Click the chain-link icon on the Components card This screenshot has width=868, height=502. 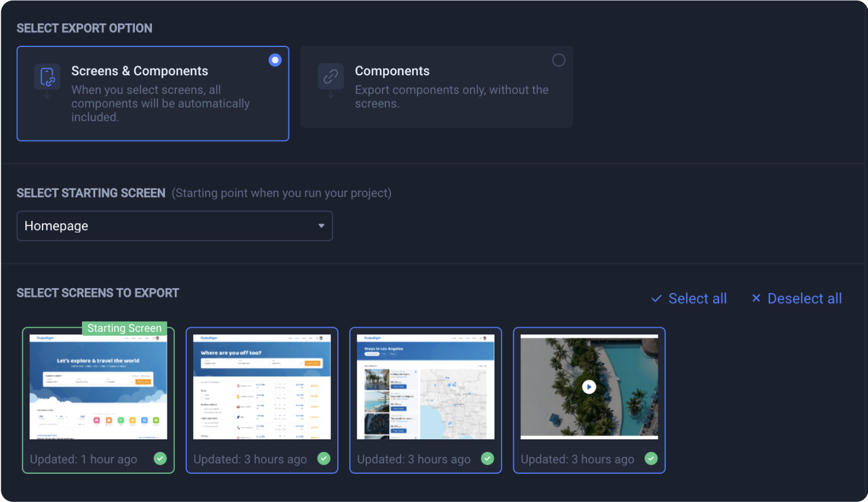330,77
